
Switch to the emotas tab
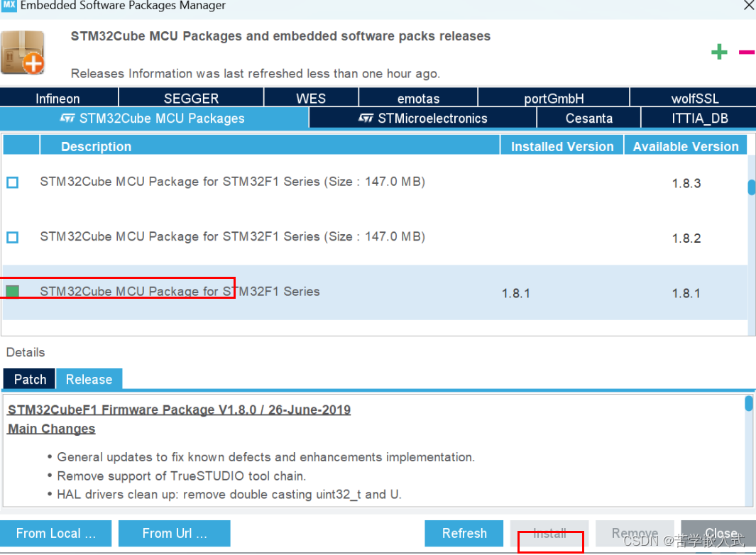(418, 98)
